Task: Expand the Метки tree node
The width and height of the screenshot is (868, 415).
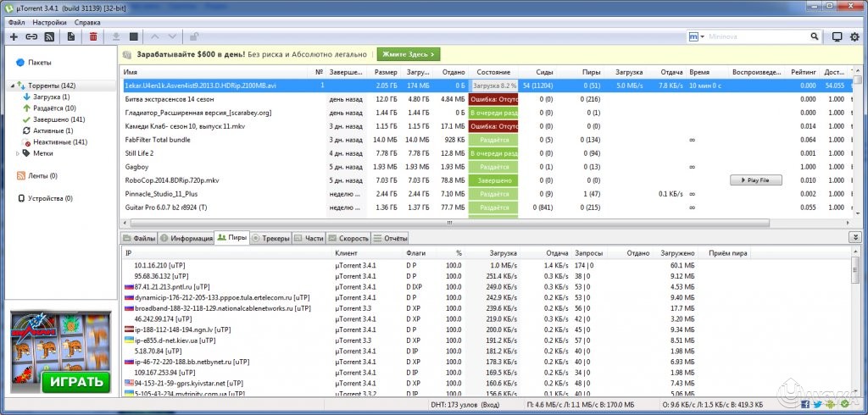Action: coord(18,153)
